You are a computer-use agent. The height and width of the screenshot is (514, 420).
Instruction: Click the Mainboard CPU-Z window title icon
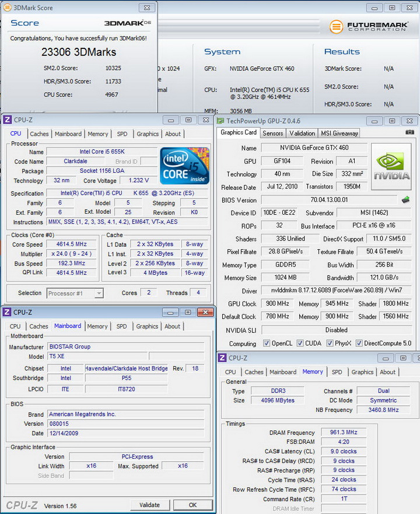click(6, 312)
